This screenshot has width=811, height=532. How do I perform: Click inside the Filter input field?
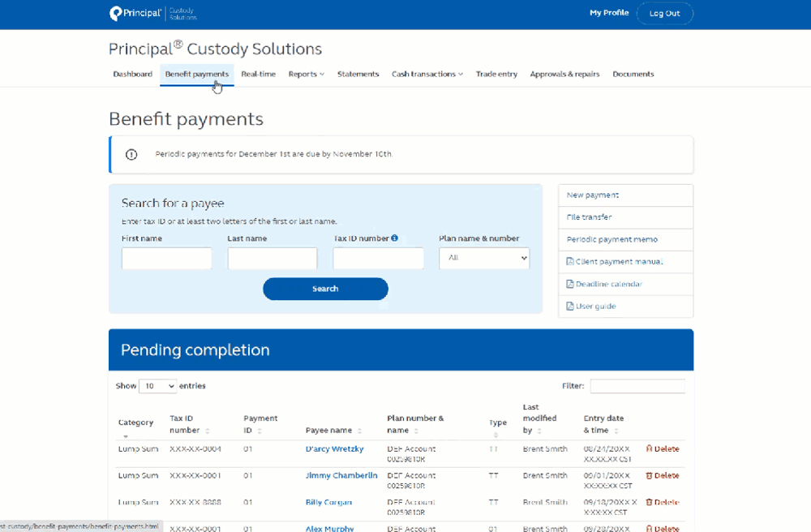point(637,385)
